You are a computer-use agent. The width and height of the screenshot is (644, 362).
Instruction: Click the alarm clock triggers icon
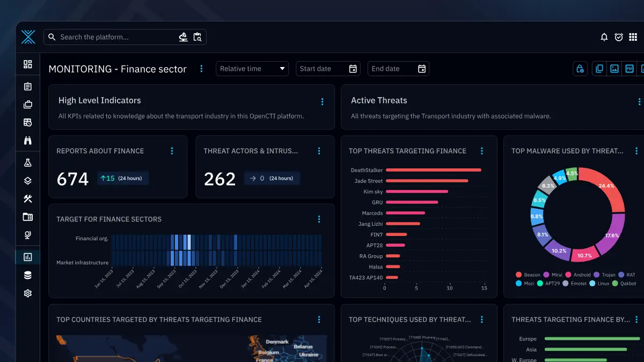click(x=619, y=37)
